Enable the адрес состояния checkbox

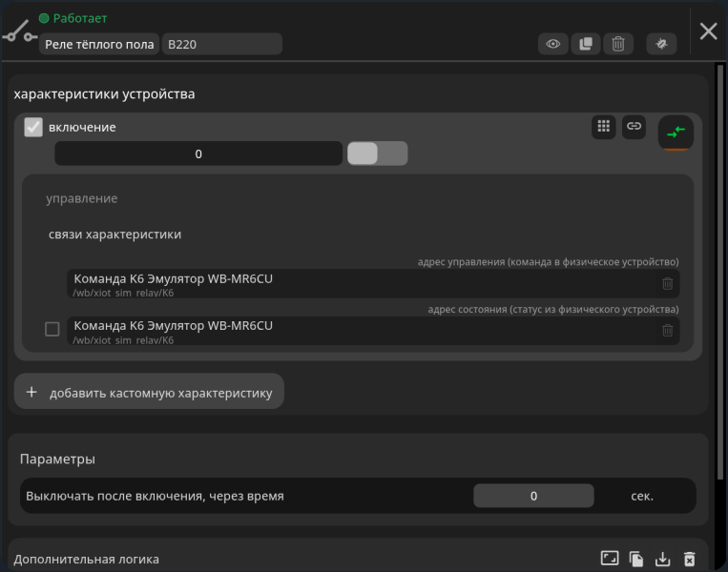point(52,329)
